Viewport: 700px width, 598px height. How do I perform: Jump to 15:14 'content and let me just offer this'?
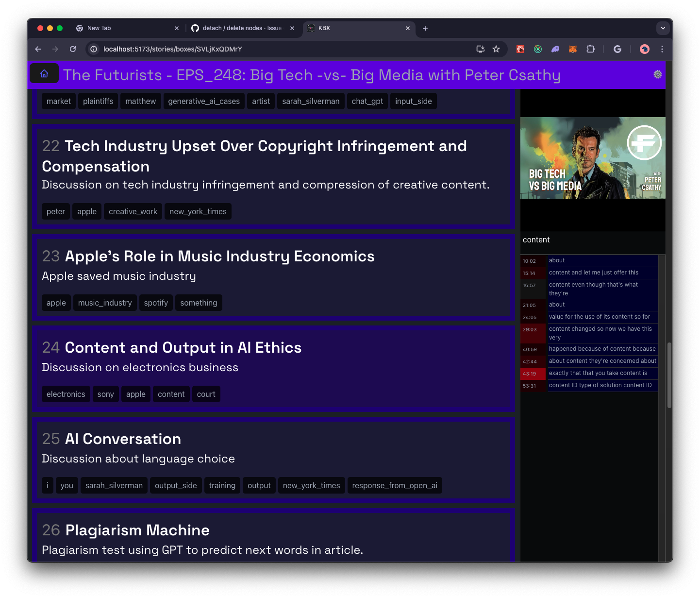point(589,273)
